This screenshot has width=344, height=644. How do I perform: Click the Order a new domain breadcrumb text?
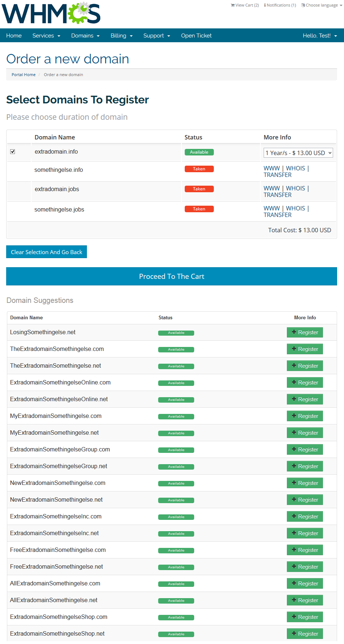(x=63, y=75)
